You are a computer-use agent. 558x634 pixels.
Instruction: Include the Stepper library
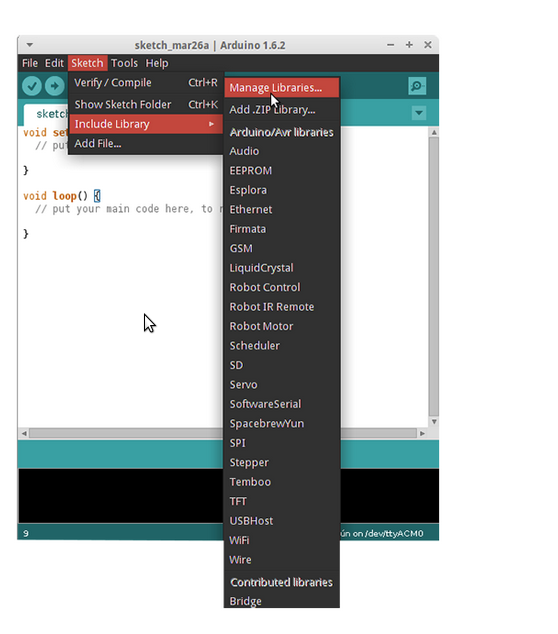[x=281, y=463]
